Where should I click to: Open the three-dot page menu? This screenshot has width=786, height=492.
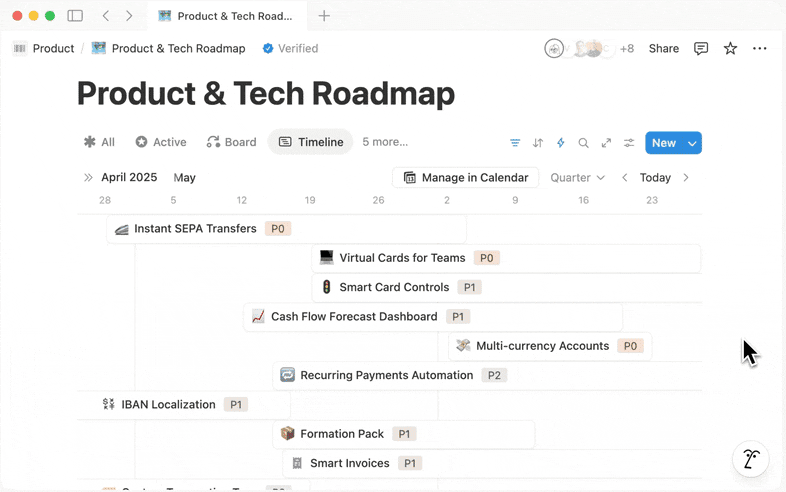(759, 48)
